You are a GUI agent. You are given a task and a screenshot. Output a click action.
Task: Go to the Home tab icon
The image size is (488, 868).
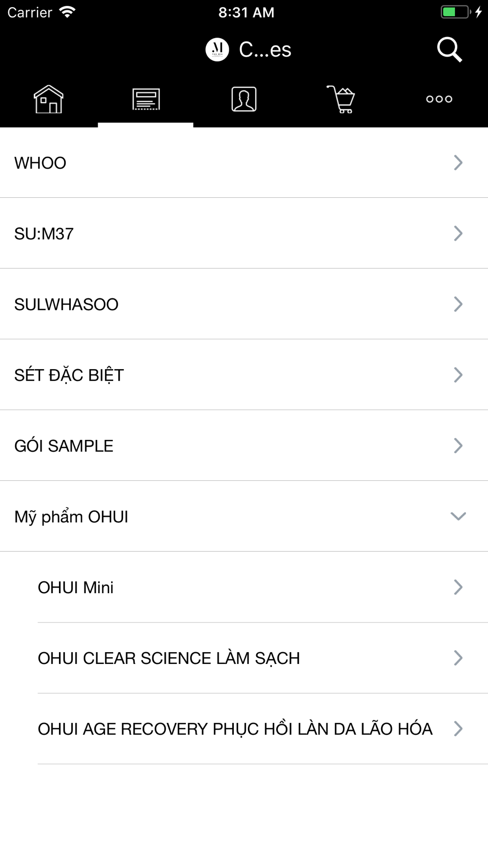[48, 99]
